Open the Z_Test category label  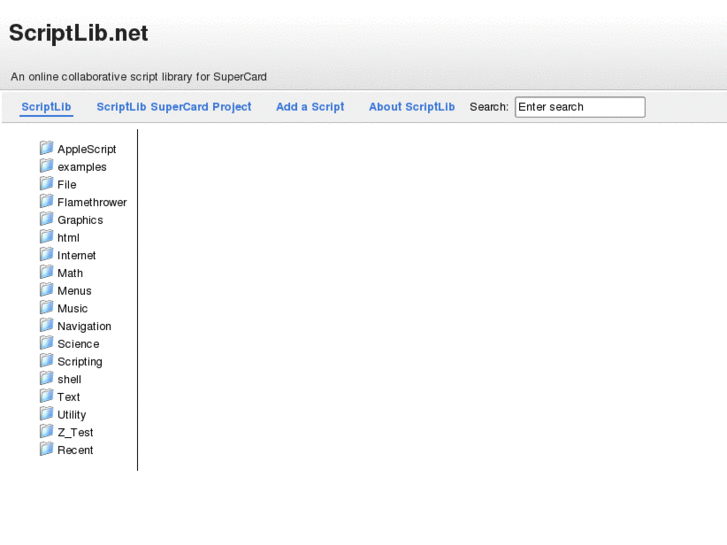75,433
